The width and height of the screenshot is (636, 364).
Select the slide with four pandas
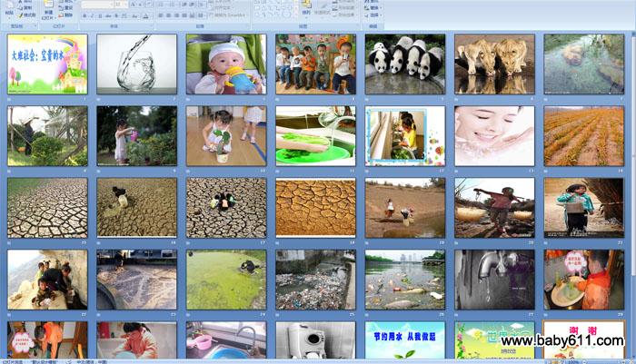pos(405,64)
